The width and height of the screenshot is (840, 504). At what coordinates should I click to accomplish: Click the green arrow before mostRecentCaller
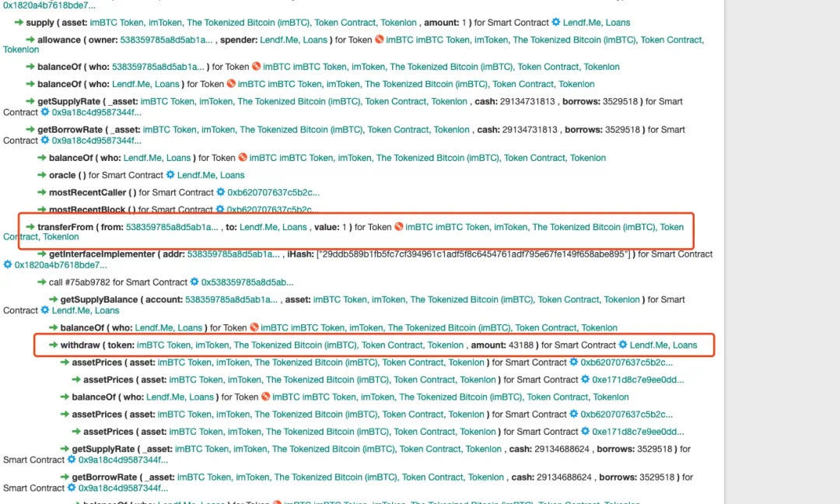(42, 192)
